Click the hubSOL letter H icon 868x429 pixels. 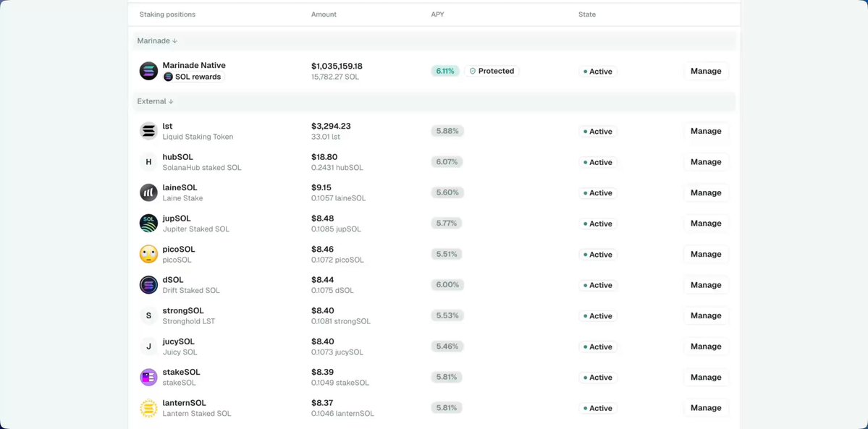point(148,162)
